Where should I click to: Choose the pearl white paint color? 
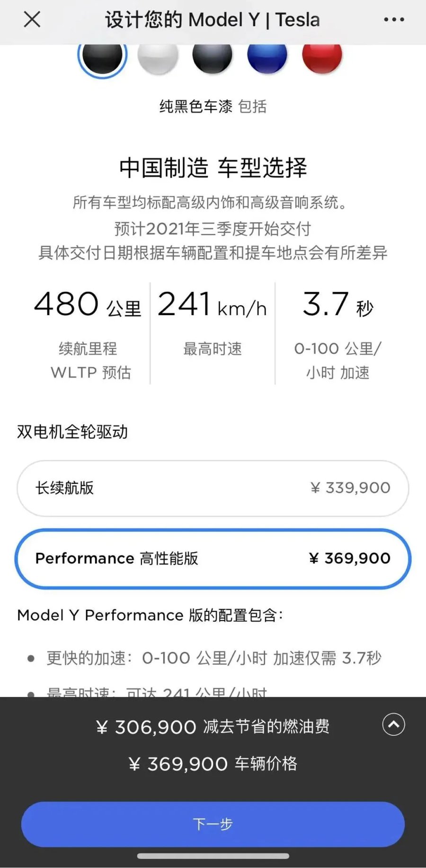[158, 56]
